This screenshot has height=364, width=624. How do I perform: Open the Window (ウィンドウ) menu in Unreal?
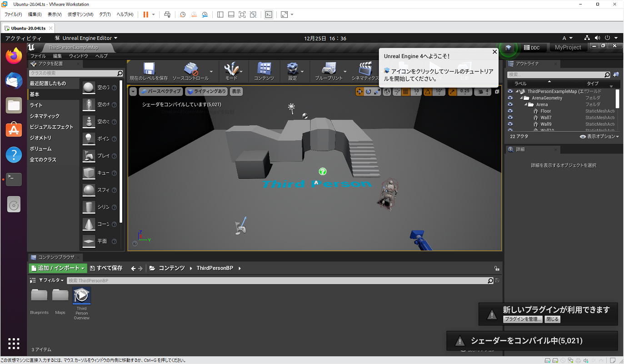(78, 56)
